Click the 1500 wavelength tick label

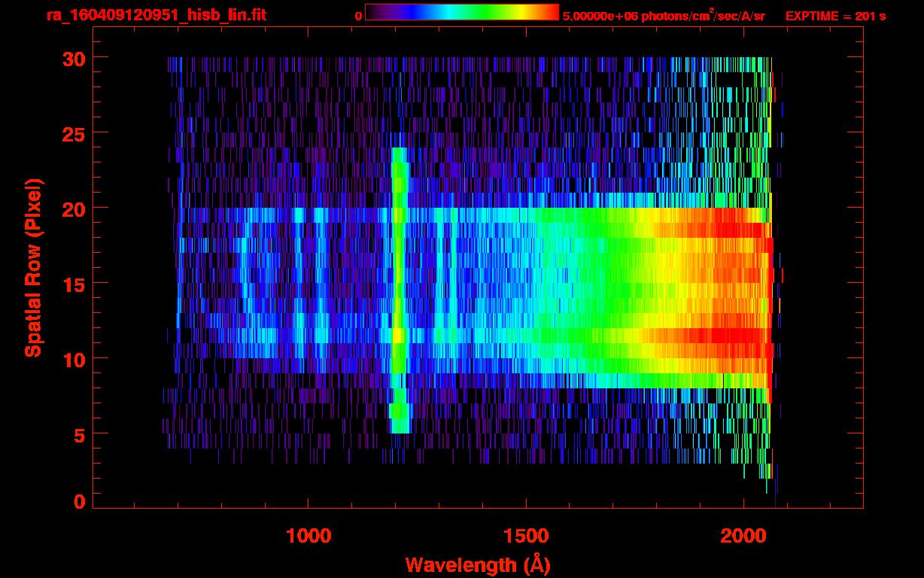pos(525,536)
